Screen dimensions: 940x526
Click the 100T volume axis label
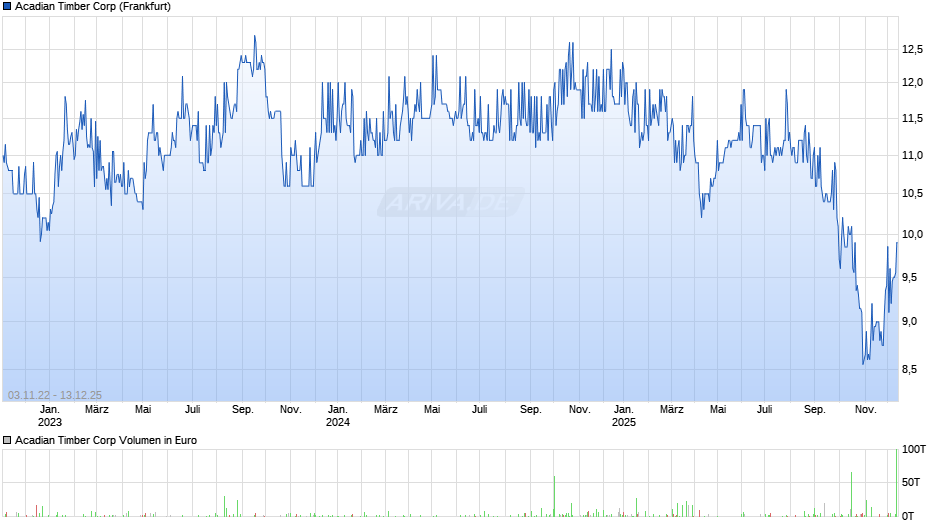click(x=914, y=449)
